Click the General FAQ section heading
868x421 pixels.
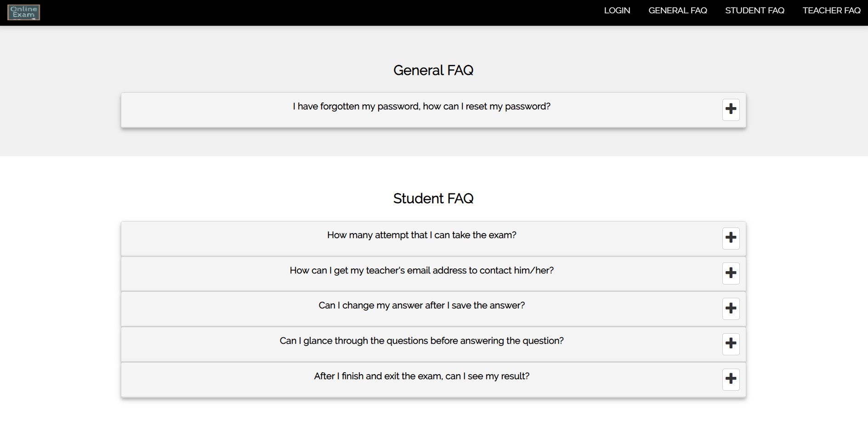(x=433, y=70)
